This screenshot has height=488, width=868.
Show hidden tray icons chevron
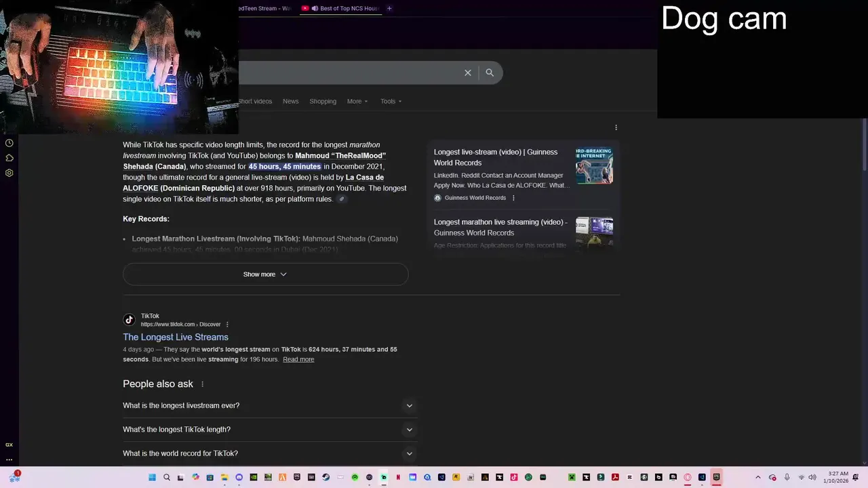(758, 477)
